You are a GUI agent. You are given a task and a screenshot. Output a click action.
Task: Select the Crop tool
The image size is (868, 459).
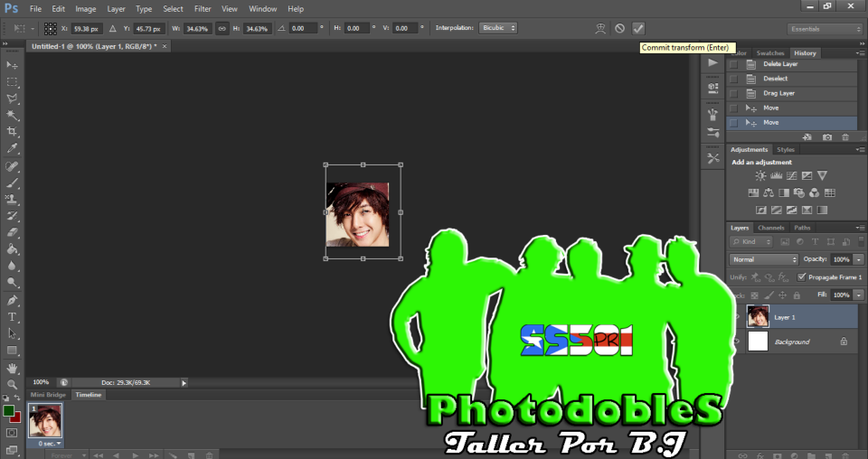(12, 132)
